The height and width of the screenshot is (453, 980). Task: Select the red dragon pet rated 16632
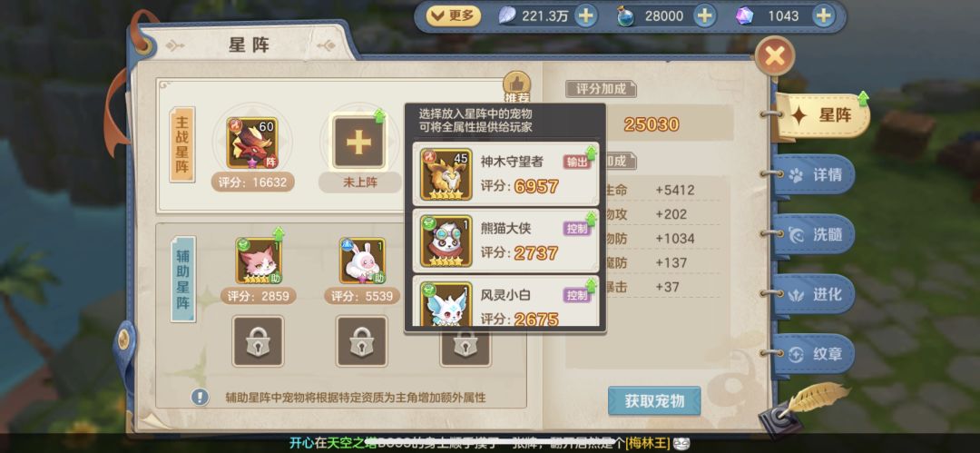[x=252, y=143]
